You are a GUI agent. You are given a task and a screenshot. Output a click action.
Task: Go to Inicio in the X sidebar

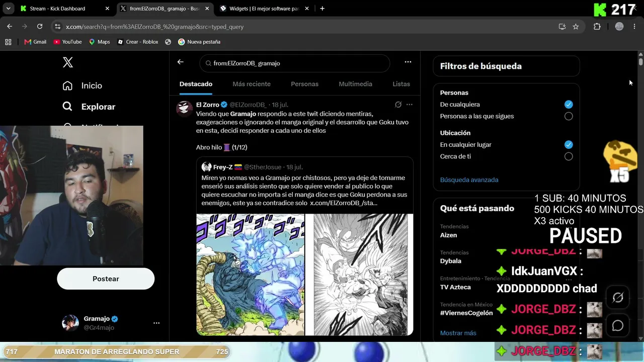82,85
